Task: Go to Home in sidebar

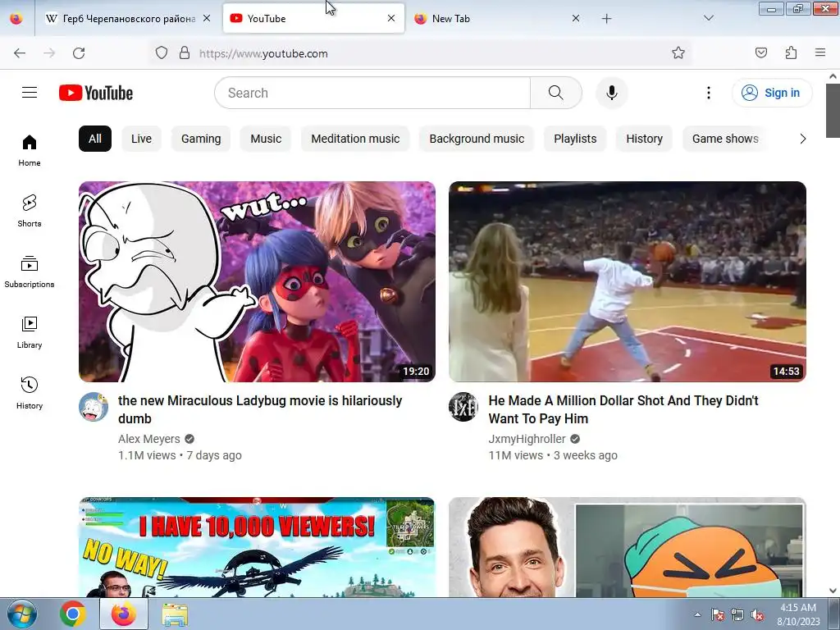Action: (30, 151)
